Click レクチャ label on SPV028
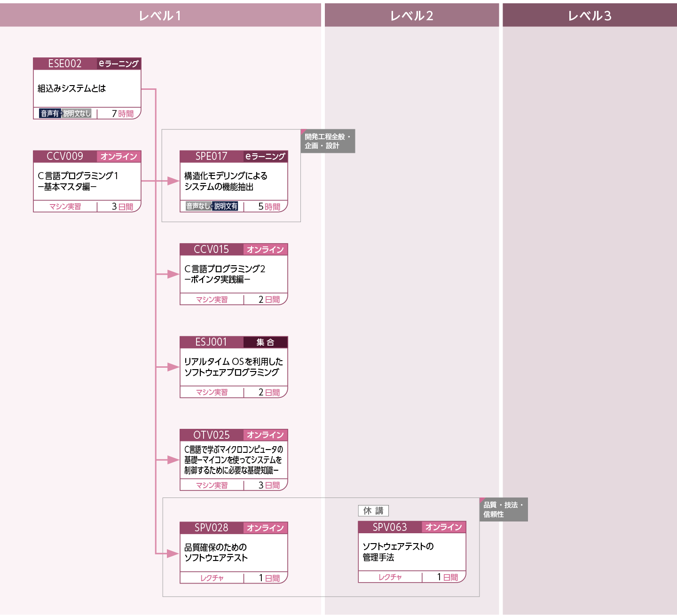The height and width of the screenshot is (616, 677). 212,578
